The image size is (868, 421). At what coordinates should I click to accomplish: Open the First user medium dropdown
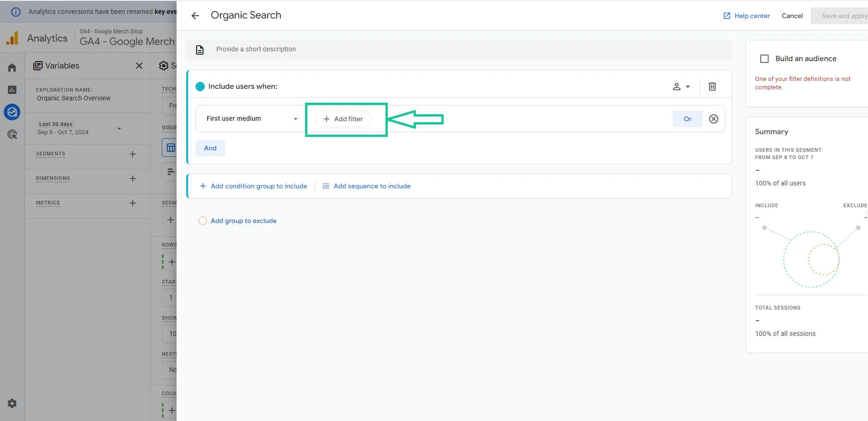pos(251,119)
